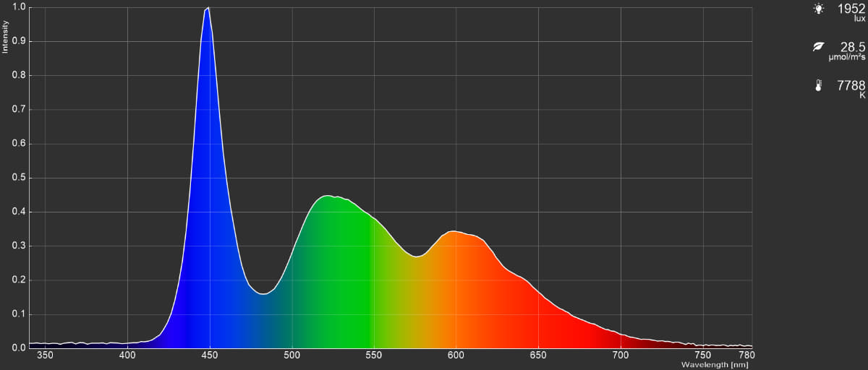Viewport: 868px width, 370px height.
Task: Click the 550 wavelength tick label
Action: (374, 356)
